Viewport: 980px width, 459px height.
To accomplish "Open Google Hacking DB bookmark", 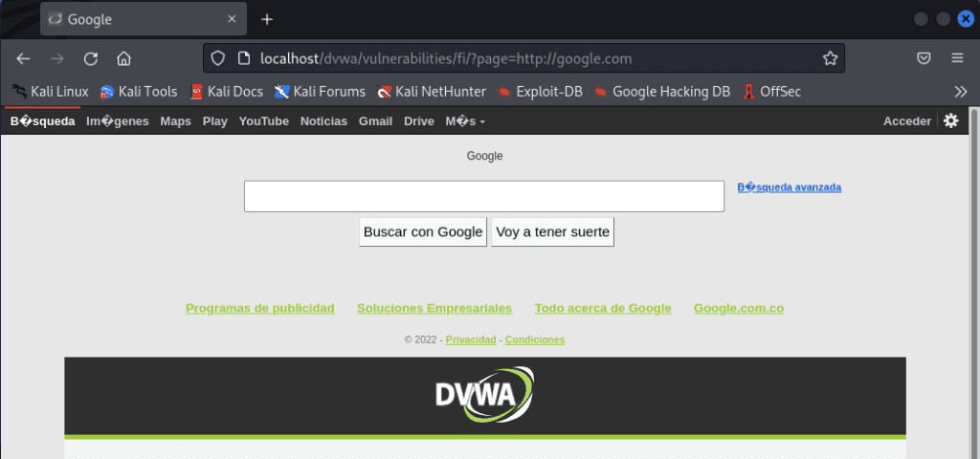I will pos(662,92).
